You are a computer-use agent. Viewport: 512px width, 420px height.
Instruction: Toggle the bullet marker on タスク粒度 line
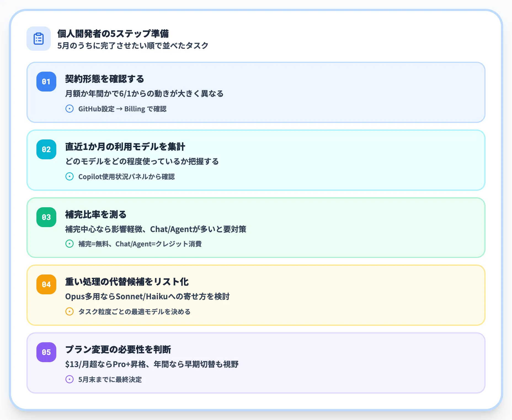[x=70, y=312]
